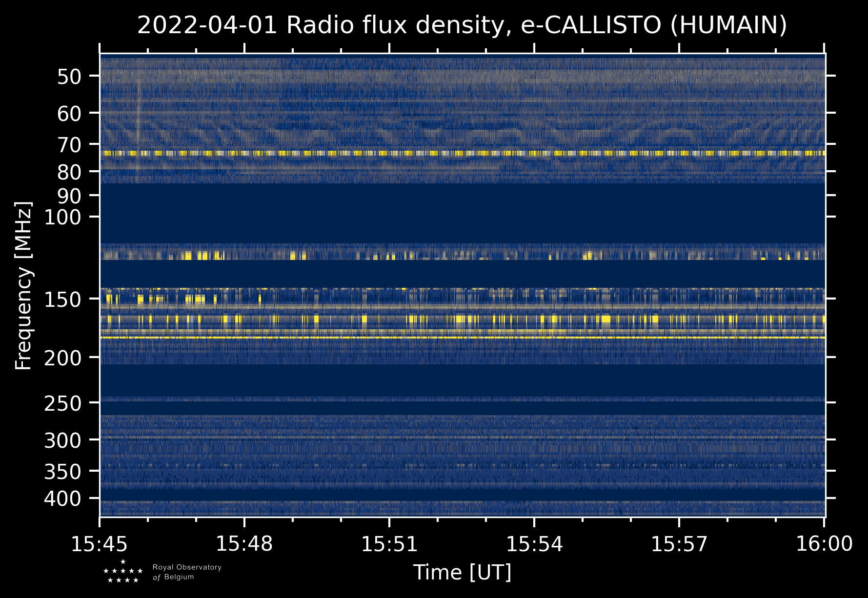
Task: Click the 150 MHz frequency tick label
Action: click(x=62, y=299)
